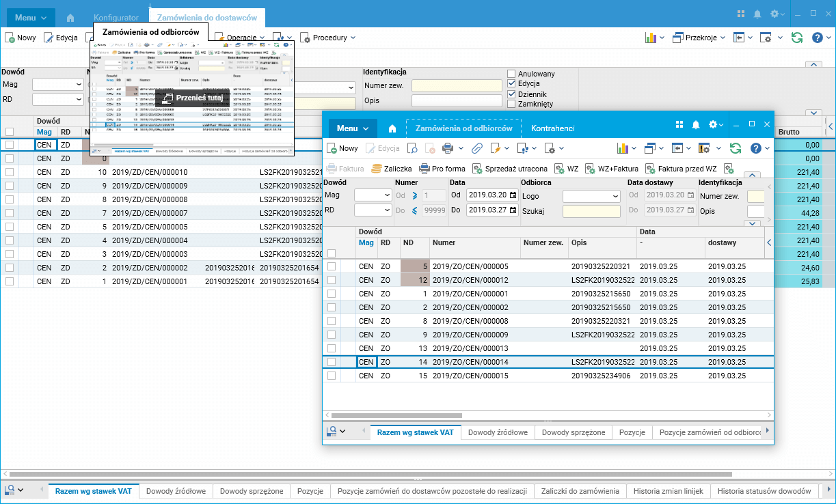This screenshot has width=836, height=504.
Task: Open the Logo dropdown in Odbiorca section
Action: point(591,196)
